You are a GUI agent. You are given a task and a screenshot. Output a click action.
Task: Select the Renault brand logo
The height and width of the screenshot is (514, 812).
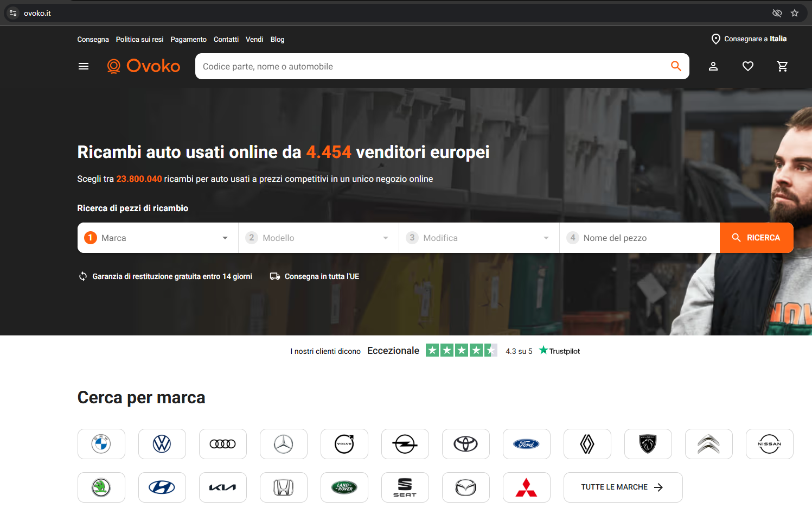pos(587,444)
